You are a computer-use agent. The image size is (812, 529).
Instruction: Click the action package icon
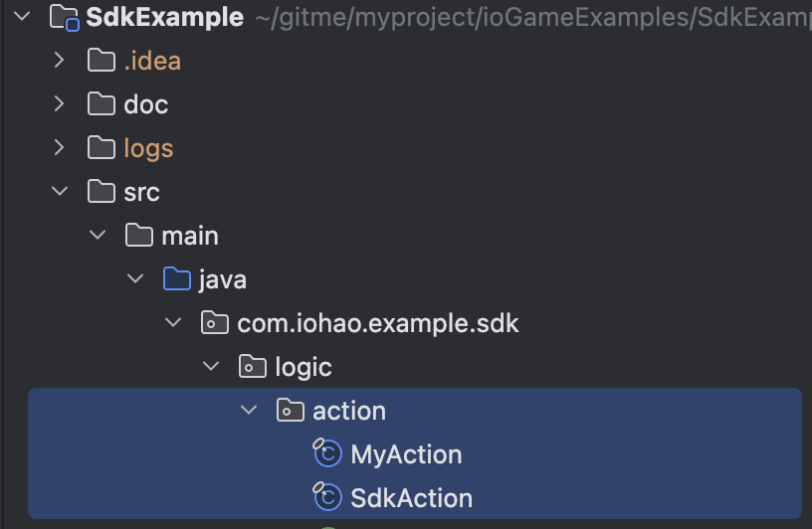(x=291, y=411)
